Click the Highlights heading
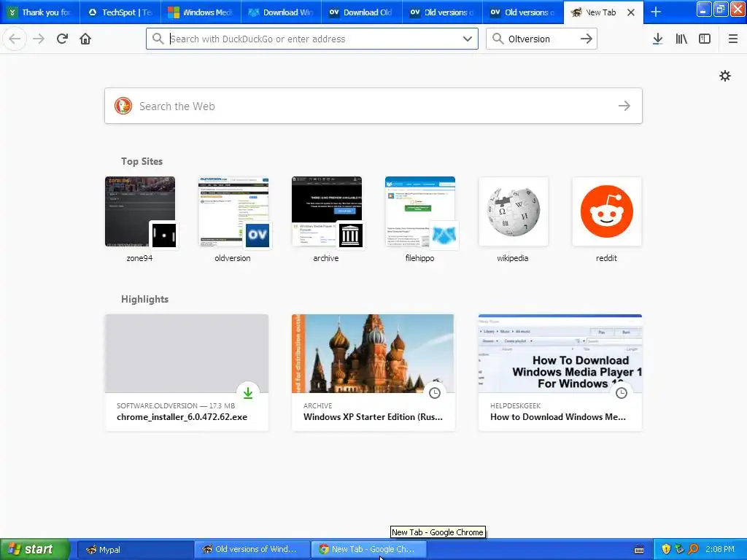 click(144, 299)
